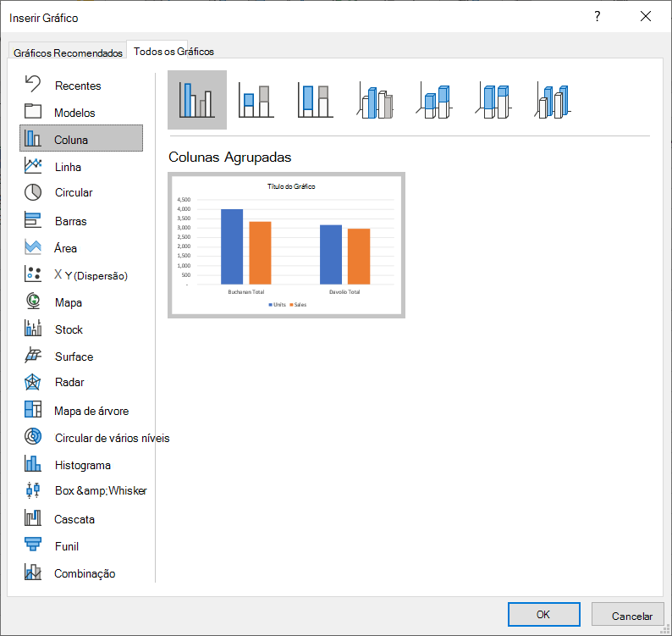Pick the 3-D 100% Stacked Column icon
This screenshot has width=672, height=636.
point(493,100)
